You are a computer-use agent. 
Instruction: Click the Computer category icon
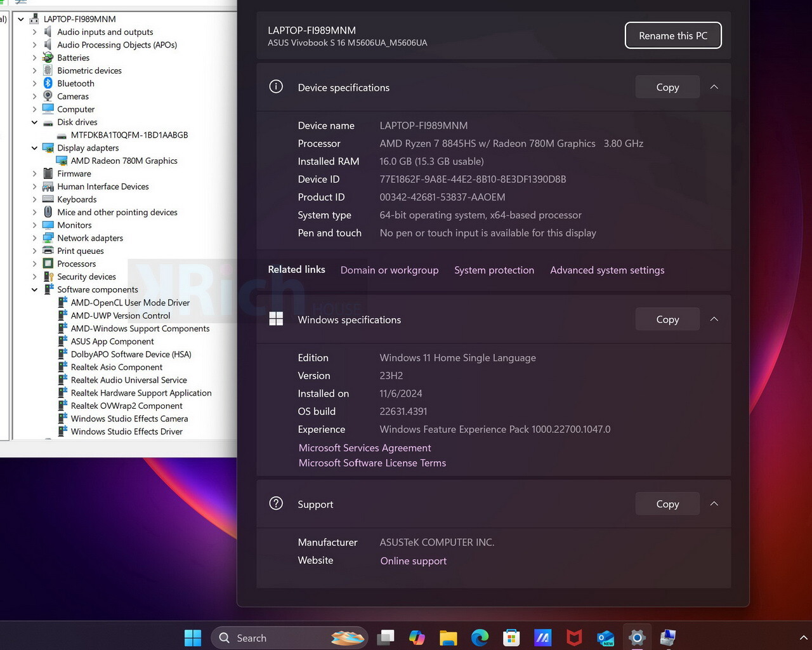click(48, 109)
